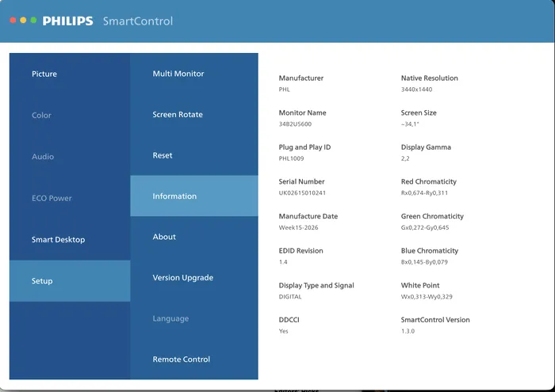Viewport: 555px width, 392px height.
Task: Select the Language submenu item
Action: click(x=194, y=318)
